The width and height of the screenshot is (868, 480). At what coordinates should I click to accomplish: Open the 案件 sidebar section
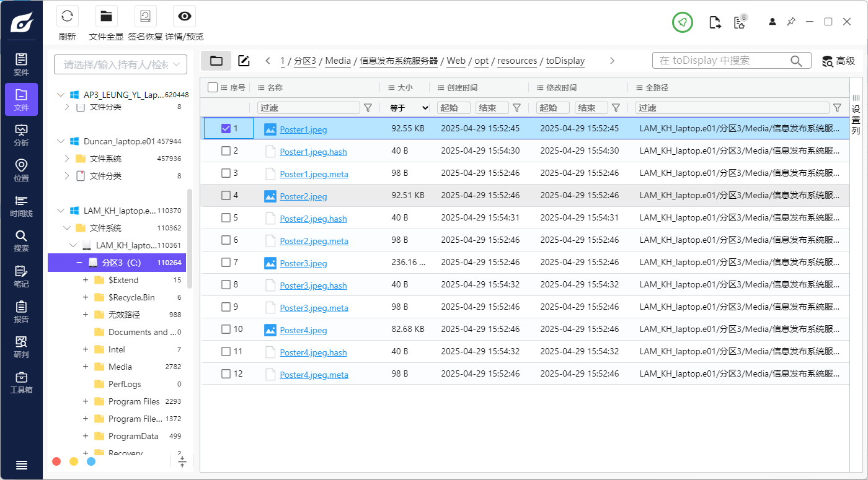(21, 64)
